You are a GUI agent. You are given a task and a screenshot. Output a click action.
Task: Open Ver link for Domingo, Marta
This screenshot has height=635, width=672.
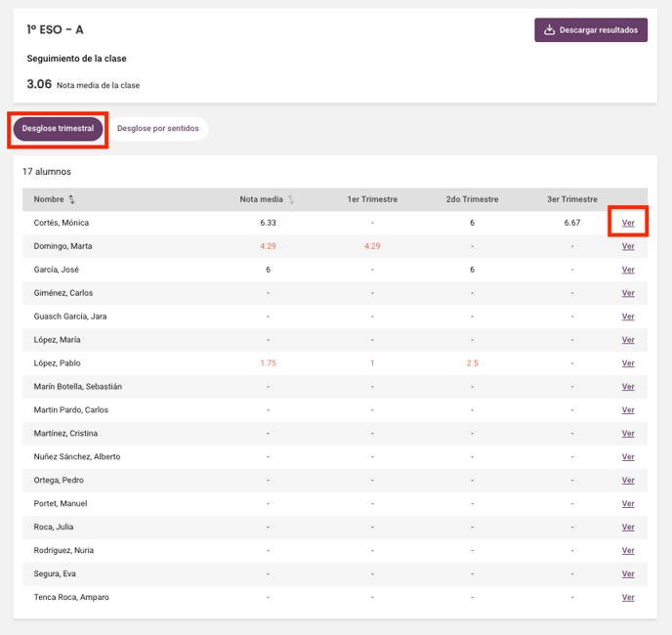coord(628,246)
